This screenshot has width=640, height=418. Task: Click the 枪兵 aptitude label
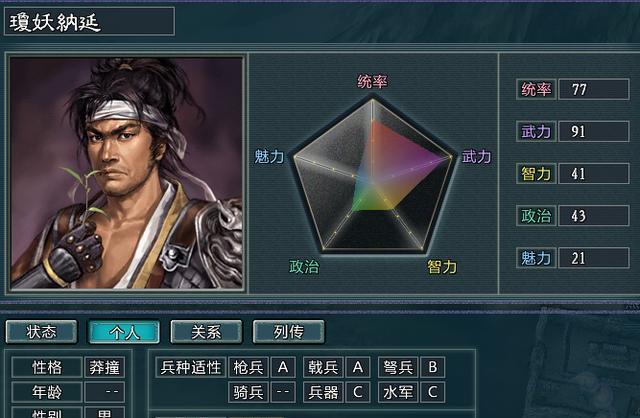(246, 367)
